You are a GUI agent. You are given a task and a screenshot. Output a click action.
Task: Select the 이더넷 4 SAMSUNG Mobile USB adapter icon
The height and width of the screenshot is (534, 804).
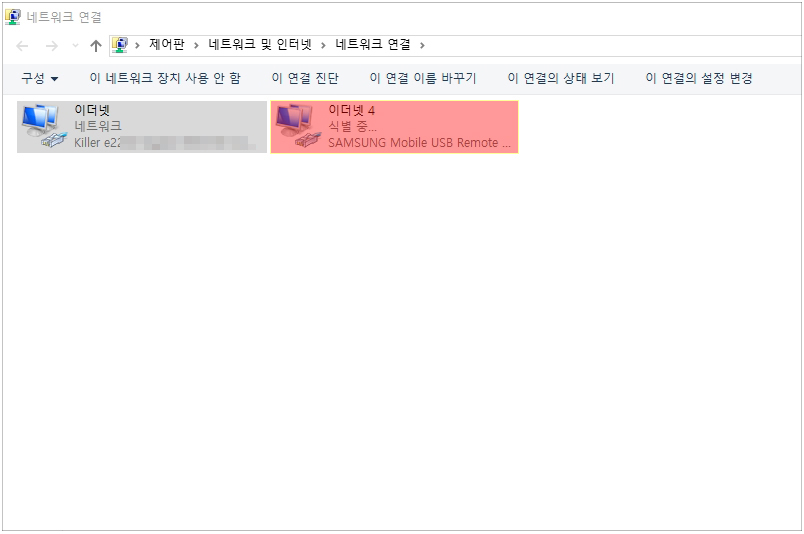[298, 126]
